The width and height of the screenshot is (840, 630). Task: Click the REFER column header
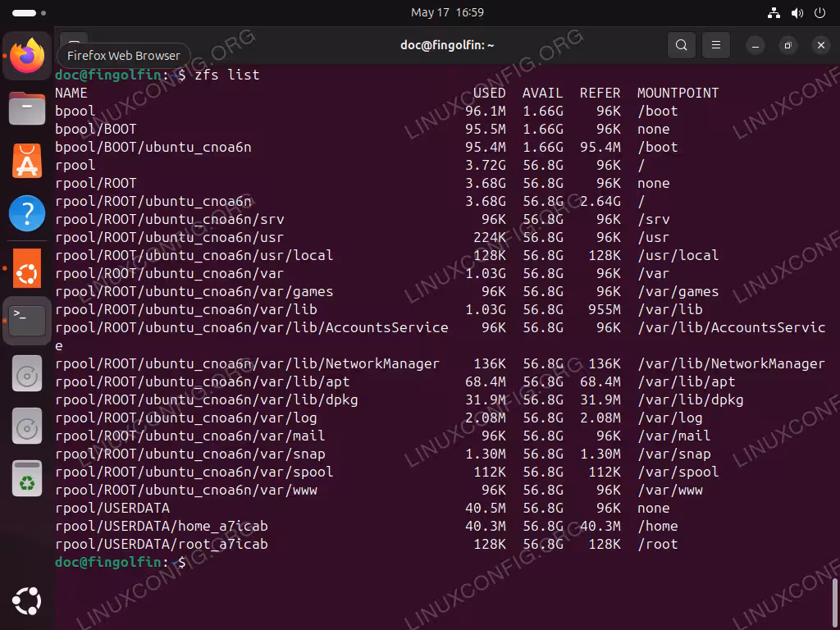pyautogui.click(x=600, y=93)
